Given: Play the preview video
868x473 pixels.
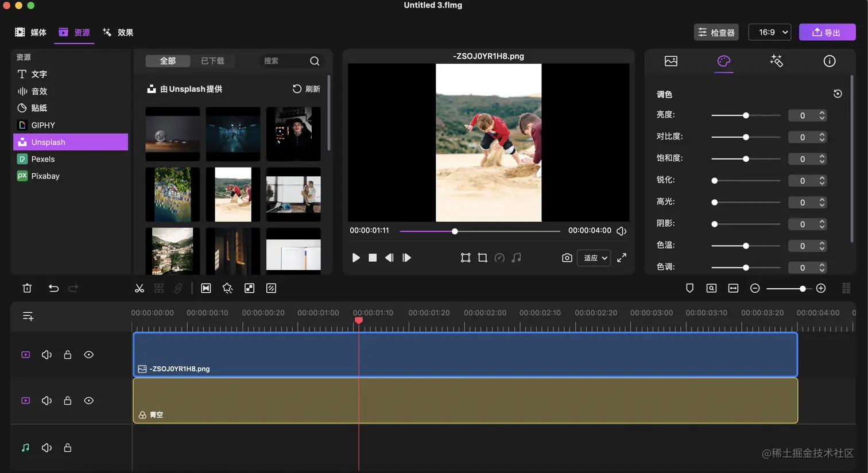Looking at the screenshot, I should (356, 258).
